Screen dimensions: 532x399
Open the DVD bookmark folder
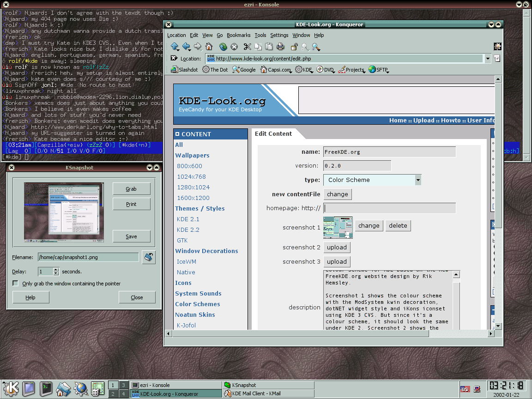click(x=326, y=70)
